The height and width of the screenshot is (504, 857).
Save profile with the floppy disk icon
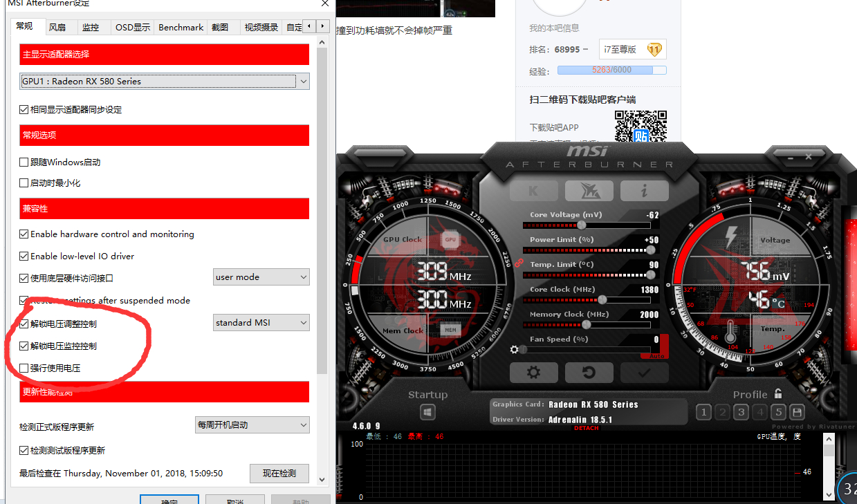[x=797, y=413]
